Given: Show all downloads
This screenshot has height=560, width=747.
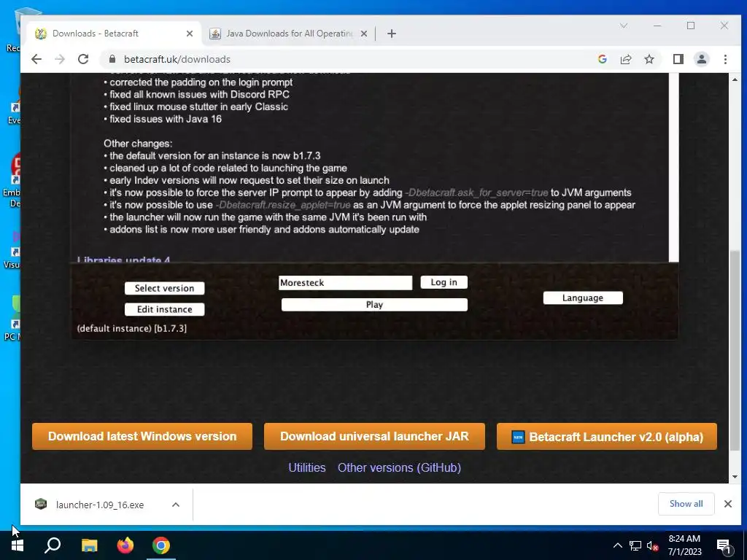Looking at the screenshot, I should [x=686, y=504].
